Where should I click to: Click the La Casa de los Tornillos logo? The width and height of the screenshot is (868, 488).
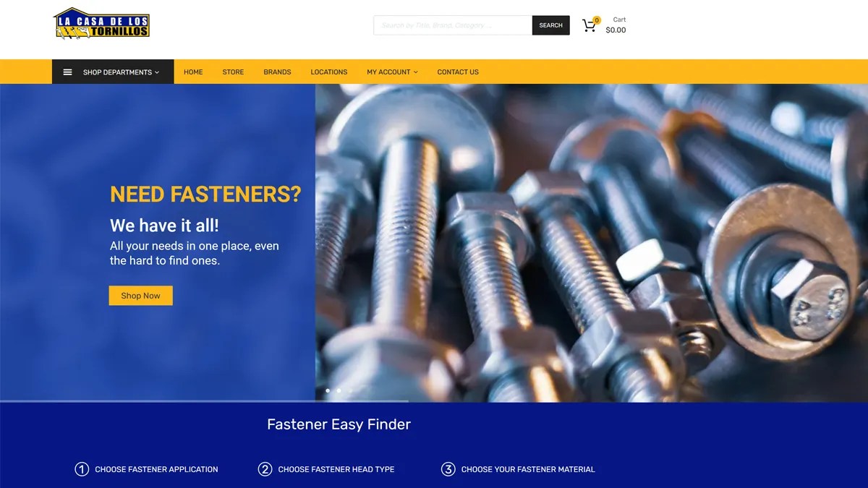pyautogui.click(x=101, y=23)
